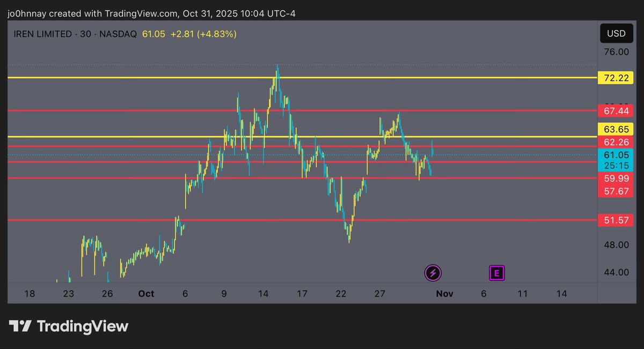Viewport: 644px width, 349px height.
Task: Click the 57.67 red price label
Action: [616, 191]
